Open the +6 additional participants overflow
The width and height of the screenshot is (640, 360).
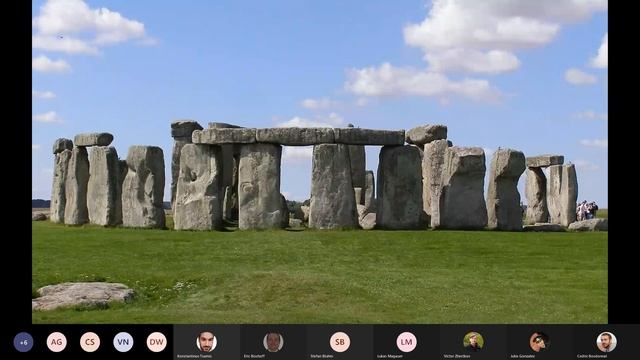(x=23, y=342)
